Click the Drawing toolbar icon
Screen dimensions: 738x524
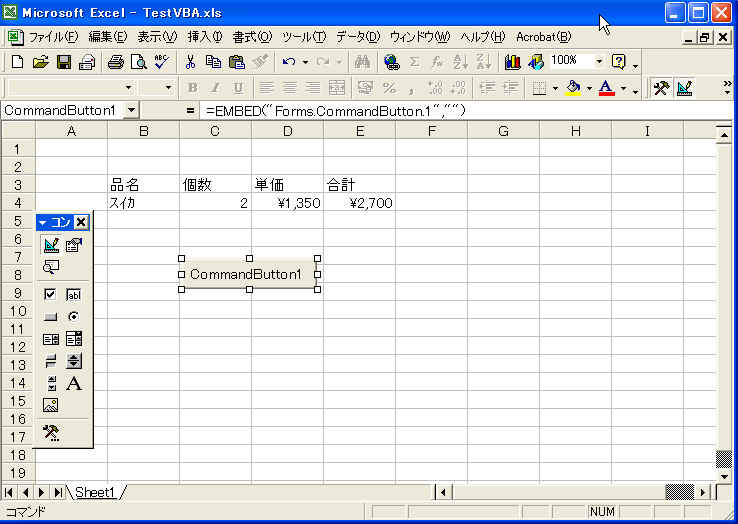[x=536, y=62]
